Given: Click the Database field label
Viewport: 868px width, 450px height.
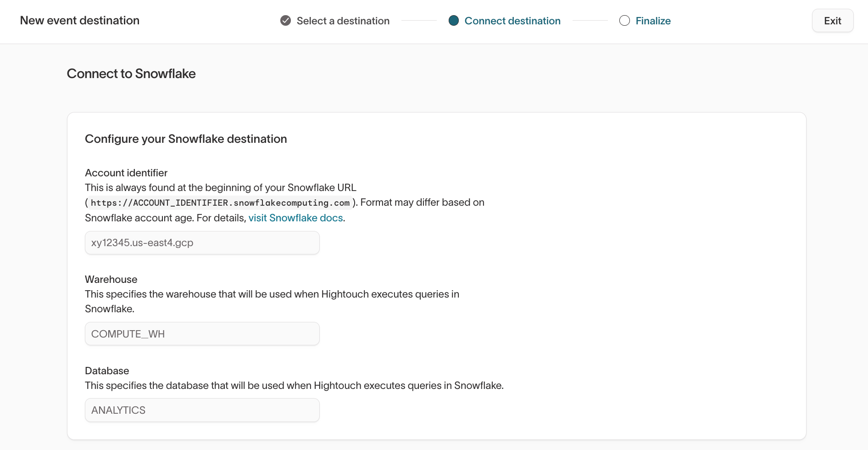Looking at the screenshot, I should (x=107, y=371).
